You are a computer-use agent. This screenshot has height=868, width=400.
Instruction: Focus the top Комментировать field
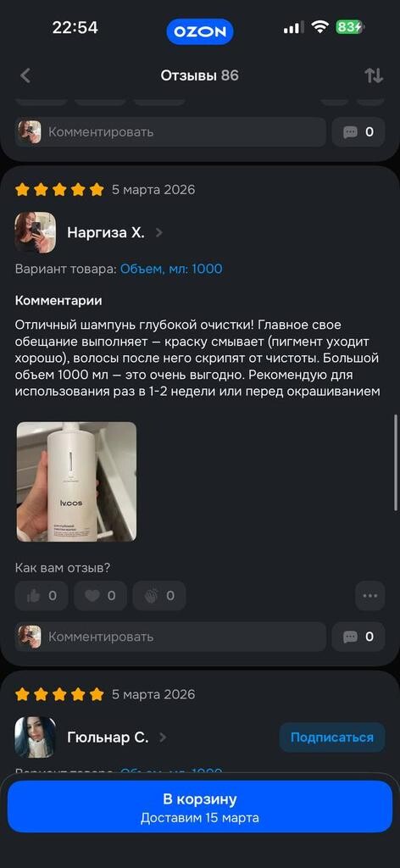(x=170, y=131)
